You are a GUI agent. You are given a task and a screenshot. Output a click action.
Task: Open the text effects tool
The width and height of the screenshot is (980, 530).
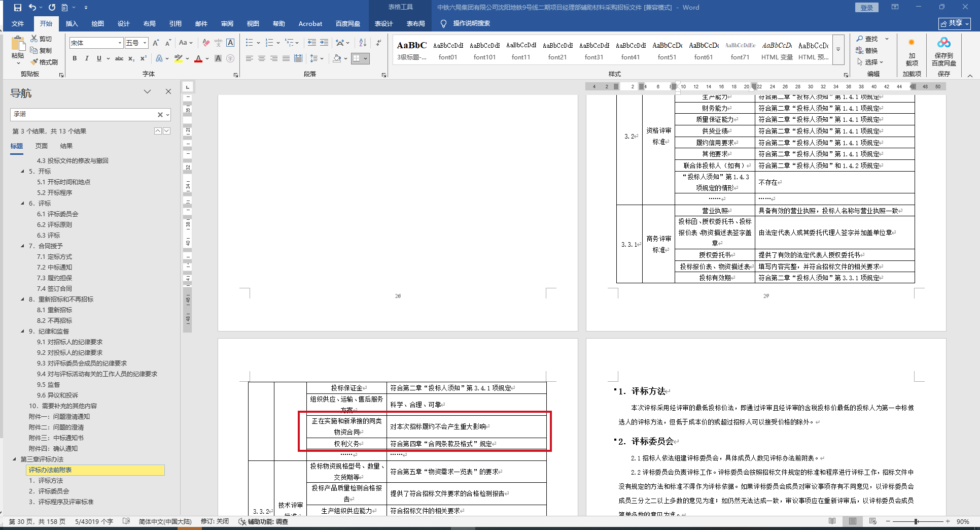[160, 58]
